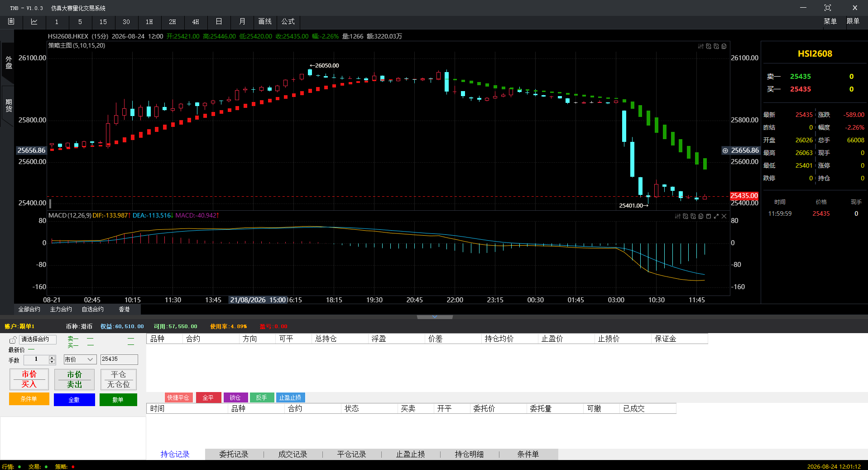The image size is (868, 470).
Task: Open the 菜单 menu
Action: 830,21
